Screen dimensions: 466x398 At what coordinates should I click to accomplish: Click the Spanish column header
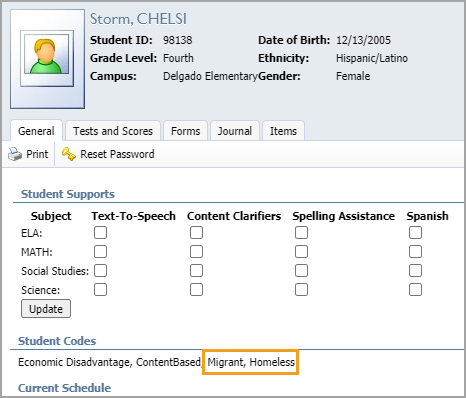click(428, 216)
